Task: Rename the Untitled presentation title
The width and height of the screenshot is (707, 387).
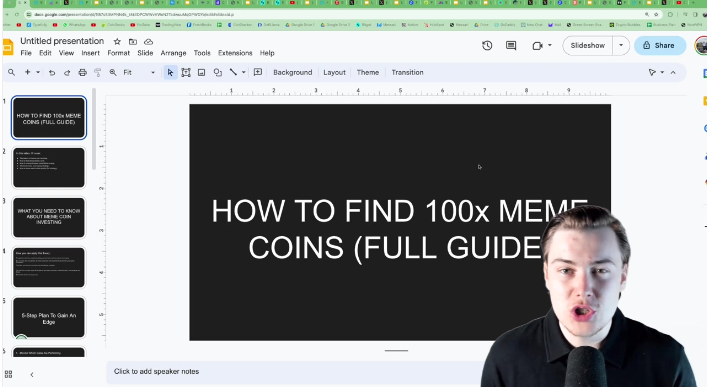Action: (62, 41)
